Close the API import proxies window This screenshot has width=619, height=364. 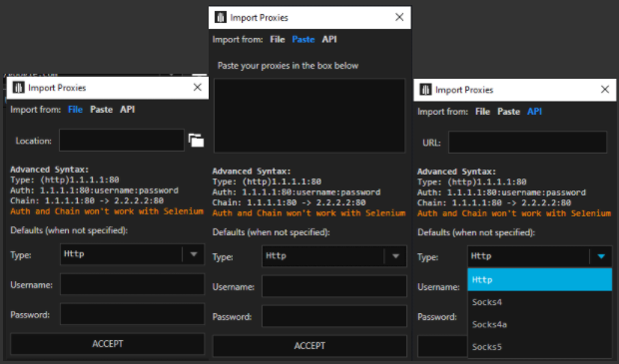605,90
